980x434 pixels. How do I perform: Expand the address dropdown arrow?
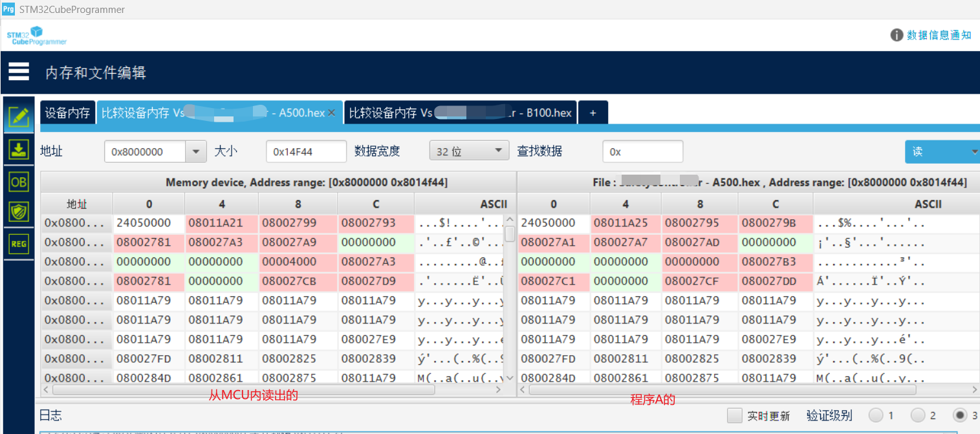(195, 151)
